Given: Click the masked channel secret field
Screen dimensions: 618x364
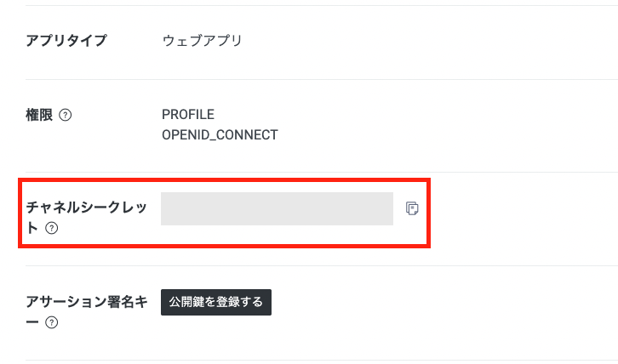Looking at the screenshot, I should click(277, 208).
